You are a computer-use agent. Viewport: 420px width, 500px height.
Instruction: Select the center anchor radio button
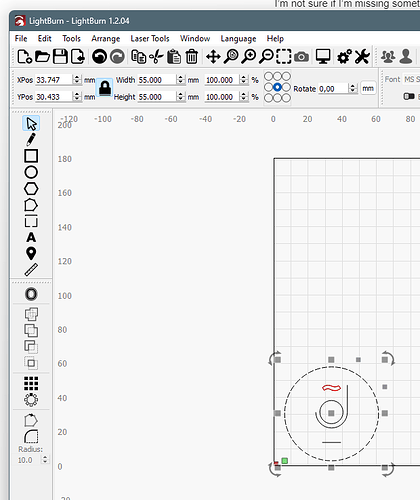(277, 87)
